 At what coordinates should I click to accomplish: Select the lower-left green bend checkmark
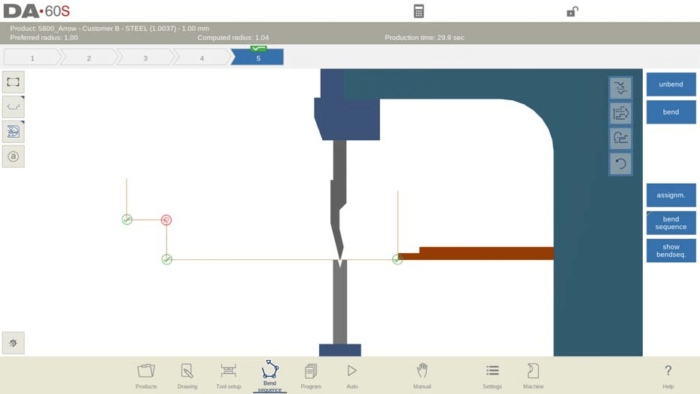[167, 259]
